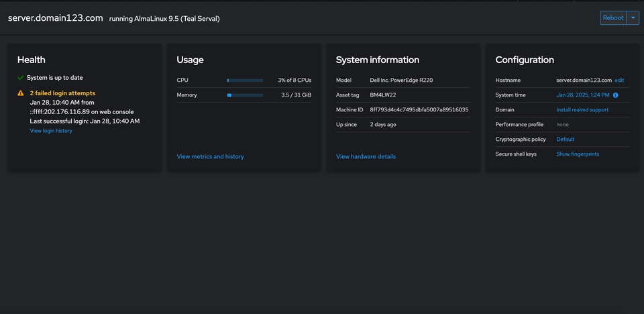Open View login history
The height and width of the screenshot is (314, 644).
(x=51, y=131)
